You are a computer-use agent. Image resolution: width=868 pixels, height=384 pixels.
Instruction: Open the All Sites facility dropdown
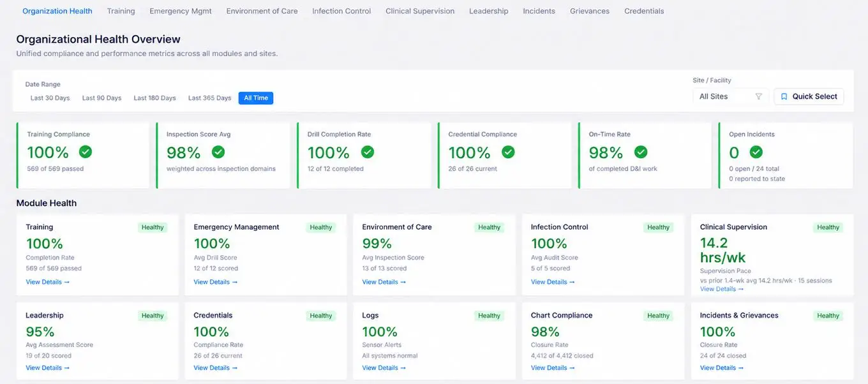(731, 96)
